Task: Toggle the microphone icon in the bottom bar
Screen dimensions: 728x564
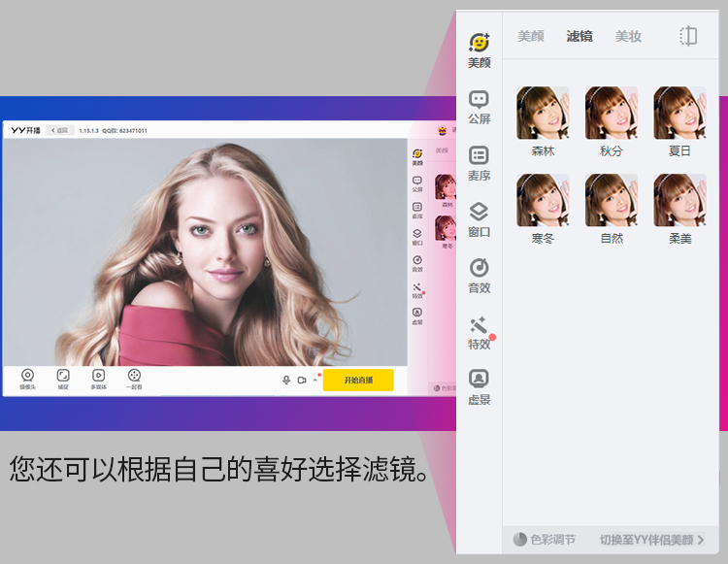Action: pos(286,380)
